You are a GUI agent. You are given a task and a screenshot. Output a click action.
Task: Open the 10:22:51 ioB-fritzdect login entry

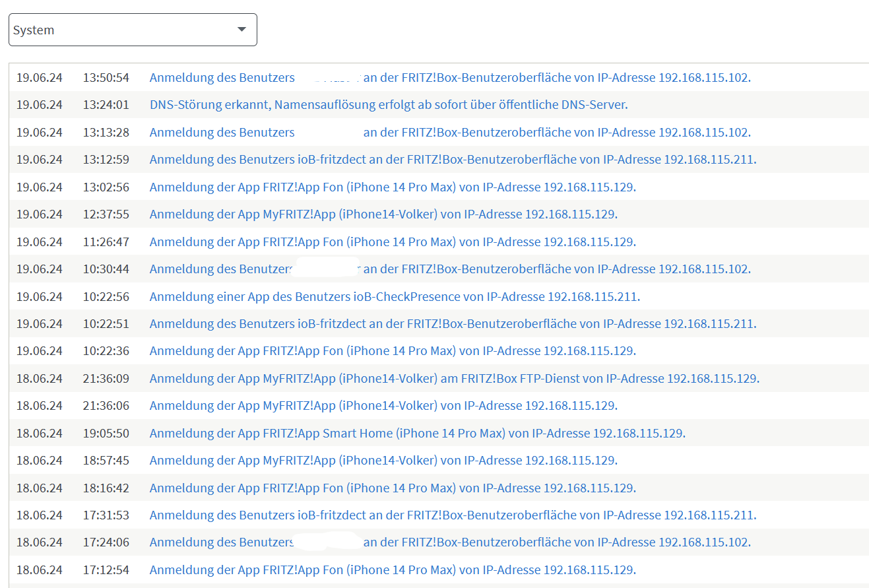pos(453,324)
